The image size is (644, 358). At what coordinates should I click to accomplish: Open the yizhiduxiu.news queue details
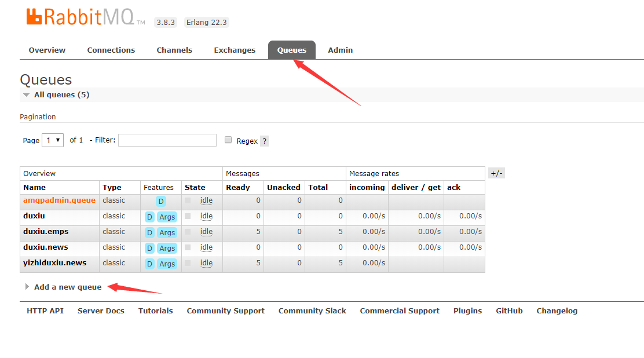click(x=54, y=263)
